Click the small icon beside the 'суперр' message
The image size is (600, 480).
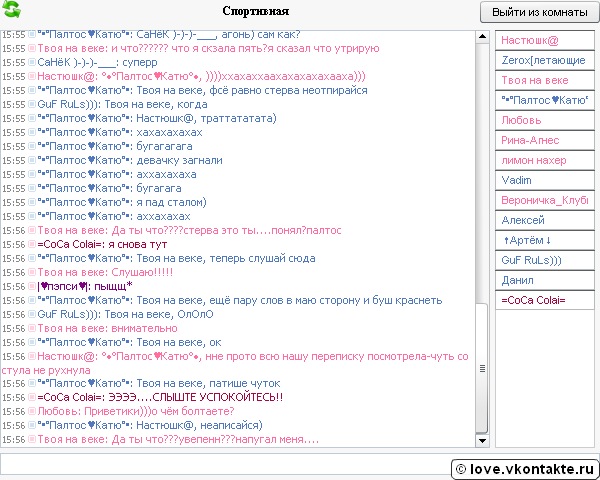pyautogui.click(x=32, y=61)
